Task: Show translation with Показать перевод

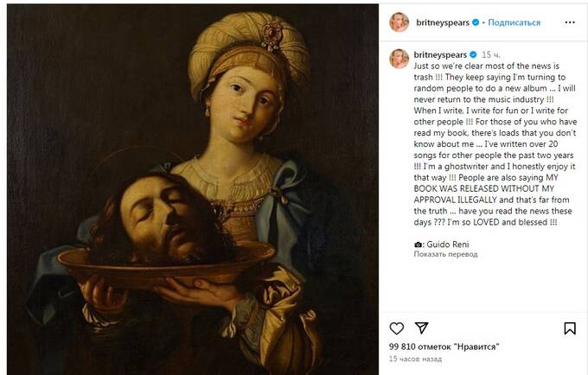Action: 445,256
